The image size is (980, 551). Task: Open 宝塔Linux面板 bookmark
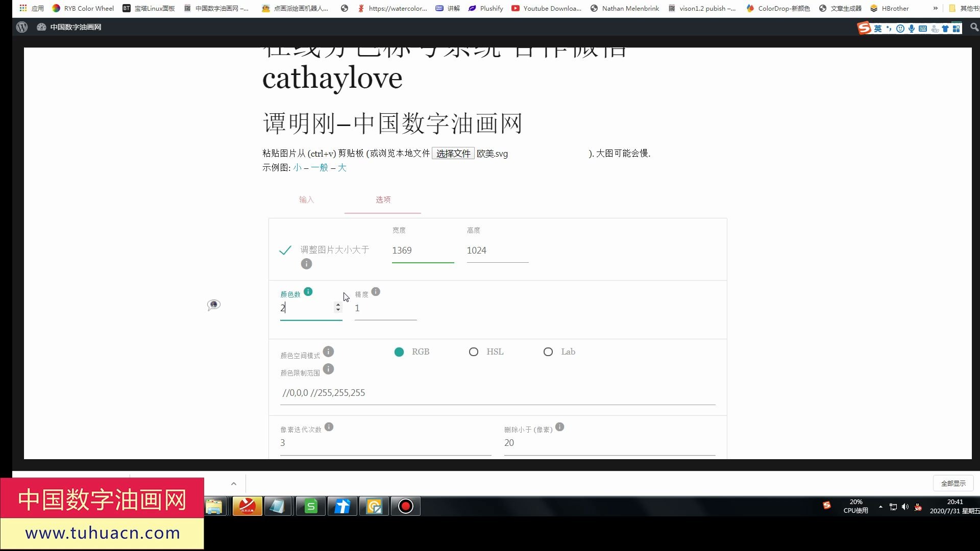point(149,8)
